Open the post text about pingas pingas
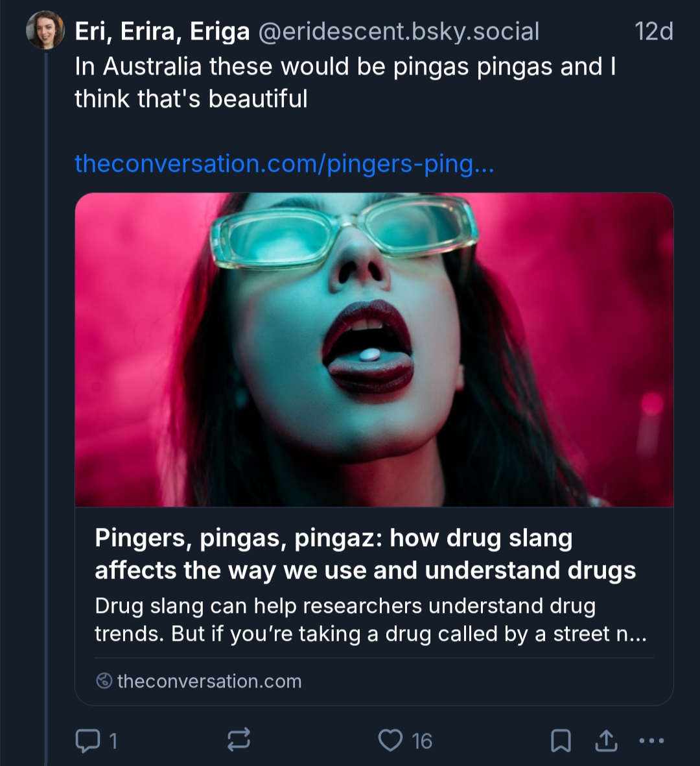Image resolution: width=700 pixels, height=766 pixels. 345,82
